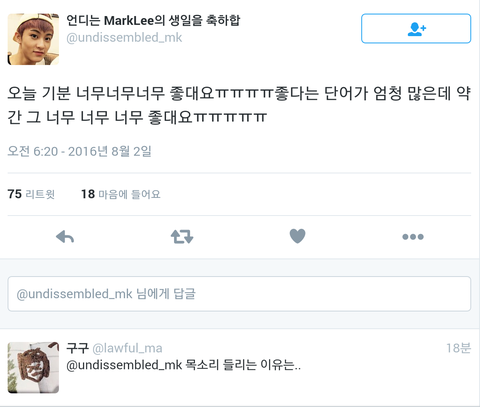Click the main tweet body text
480x407 pixels.
coord(239,105)
